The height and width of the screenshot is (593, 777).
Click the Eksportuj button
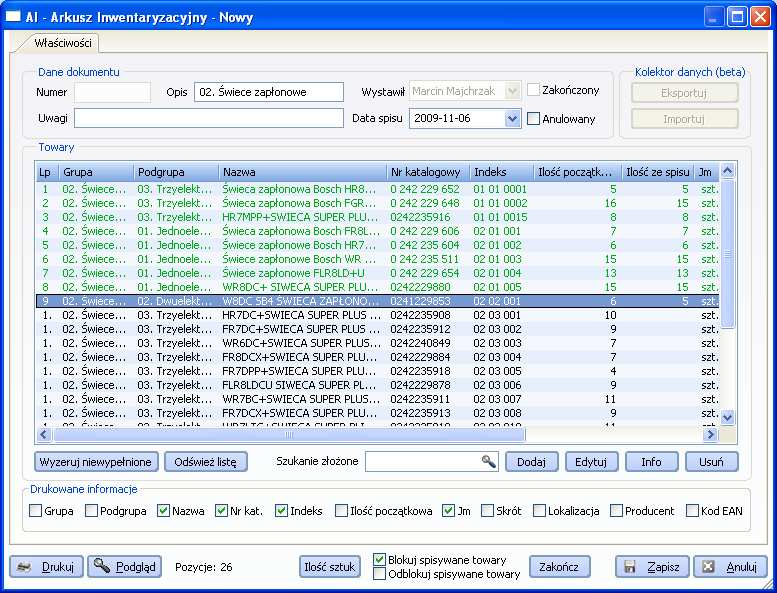[x=685, y=93]
